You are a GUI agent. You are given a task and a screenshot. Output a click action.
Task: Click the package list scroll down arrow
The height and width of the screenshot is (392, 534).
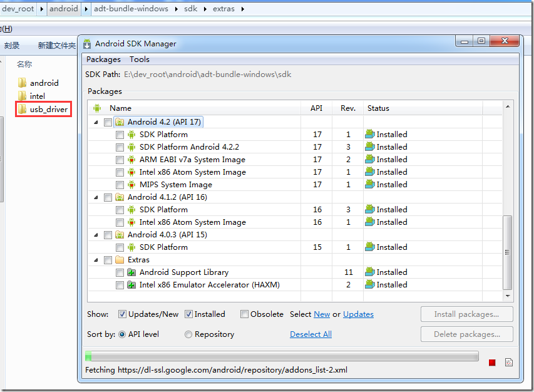(x=508, y=296)
